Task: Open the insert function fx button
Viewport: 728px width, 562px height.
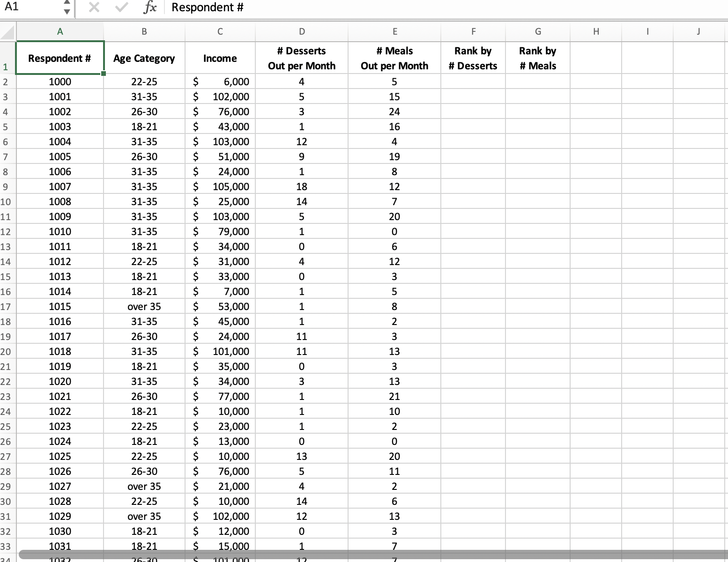Action: click(x=150, y=7)
